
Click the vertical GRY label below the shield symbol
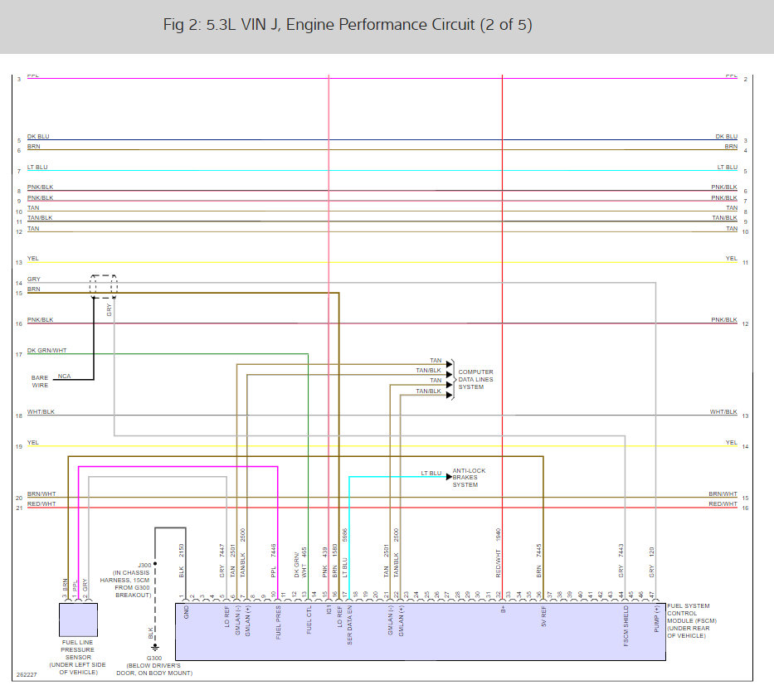tap(110, 310)
